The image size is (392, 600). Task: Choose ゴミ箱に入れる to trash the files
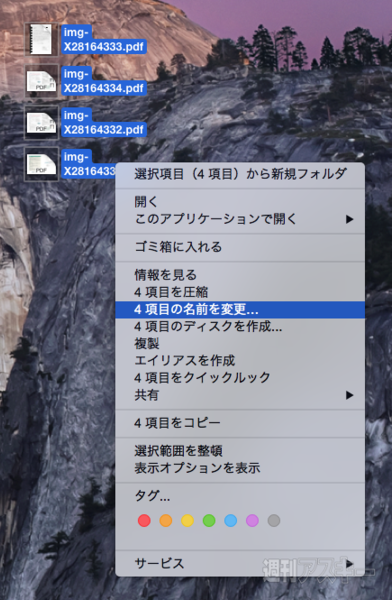[x=240, y=247]
